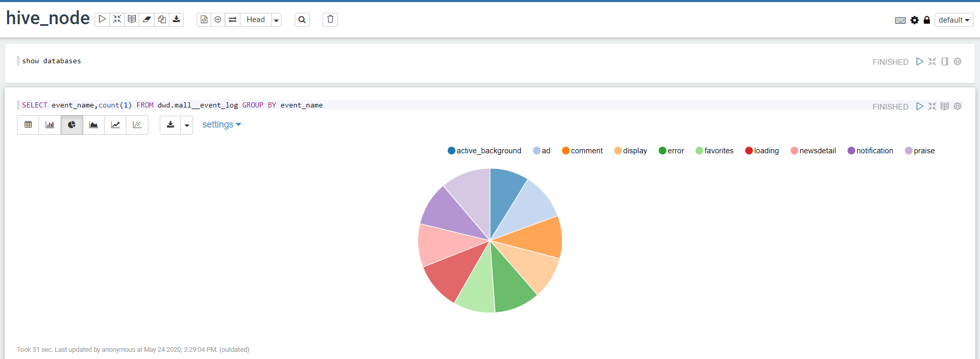Viewport: 980px width, 359px height.
Task: Show keyboard shortcuts list icon
Action: coord(900,20)
